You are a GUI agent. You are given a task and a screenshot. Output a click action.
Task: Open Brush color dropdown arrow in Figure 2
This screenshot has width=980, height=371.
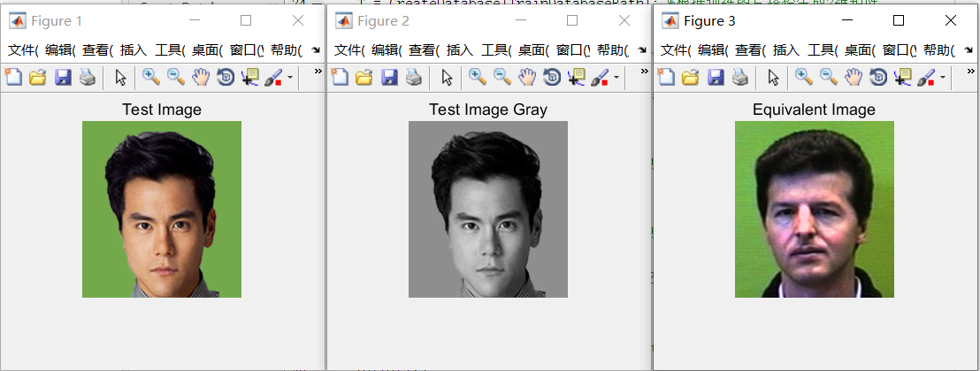[x=616, y=78]
